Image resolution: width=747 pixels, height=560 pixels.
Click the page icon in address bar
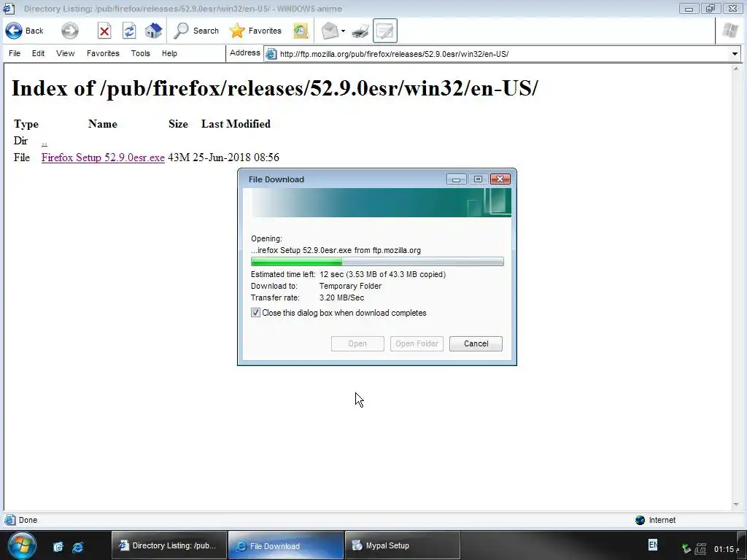tap(271, 54)
